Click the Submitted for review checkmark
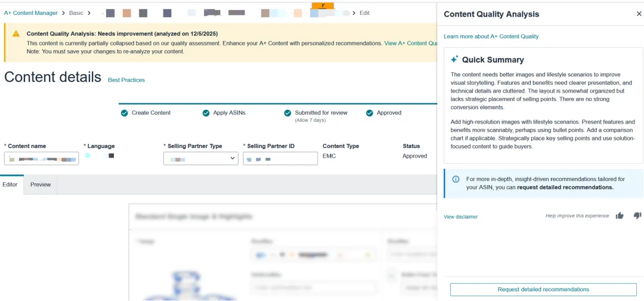 point(287,113)
